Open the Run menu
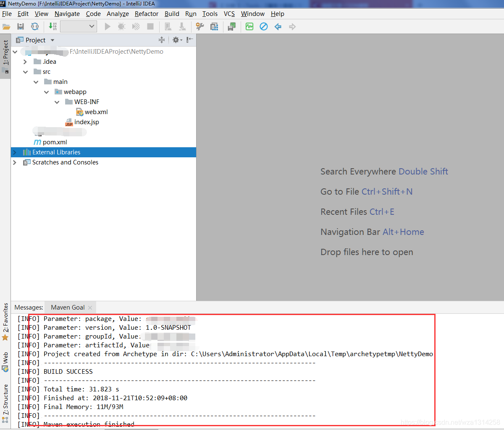504x430 pixels. tap(191, 13)
